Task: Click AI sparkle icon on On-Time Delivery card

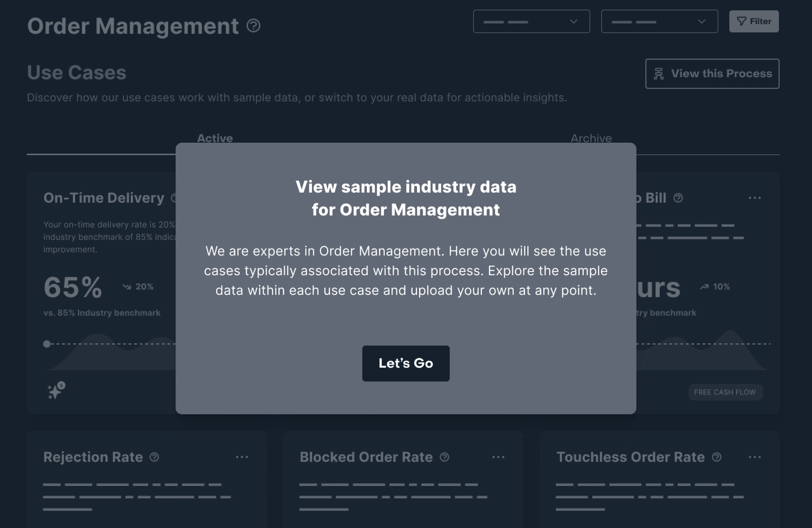Action: pos(56,391)
